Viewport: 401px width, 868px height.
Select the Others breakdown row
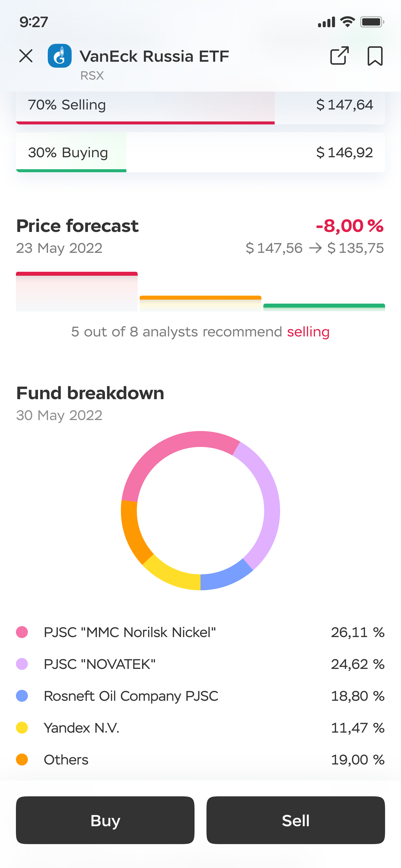coord(200,760)
